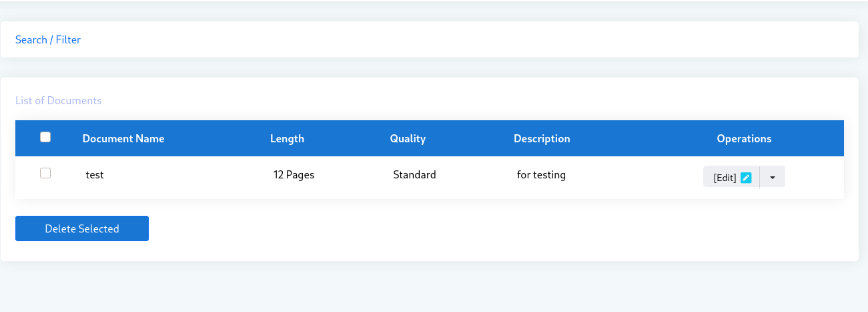
Task: Click the blue pencil edit icon
Action: point(747,178)
